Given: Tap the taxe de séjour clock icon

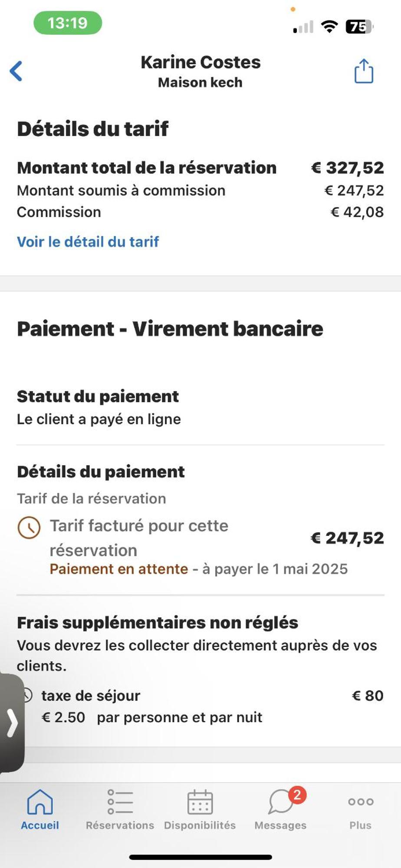Looking at the screenshot, I should coord(27,695).
